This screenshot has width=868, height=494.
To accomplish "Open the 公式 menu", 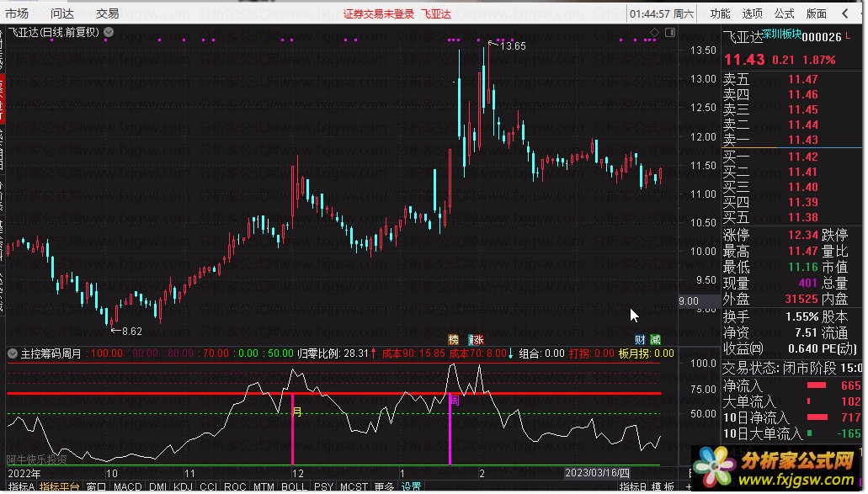I will pos(785,13).
